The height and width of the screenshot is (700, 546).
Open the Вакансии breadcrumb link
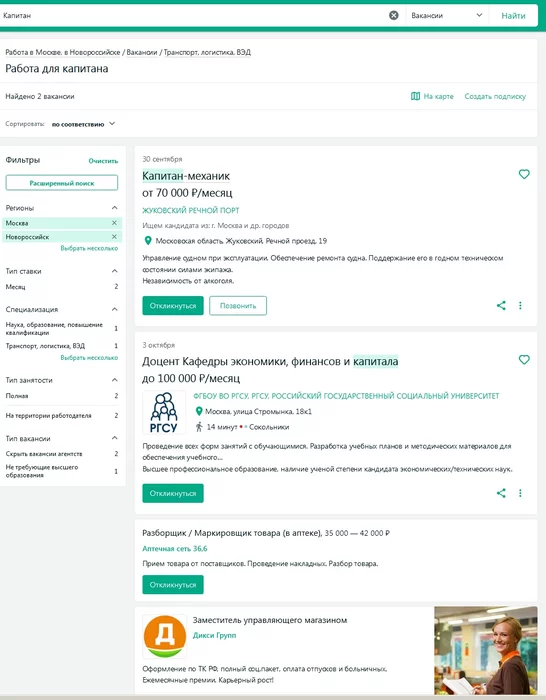point(142,52)
